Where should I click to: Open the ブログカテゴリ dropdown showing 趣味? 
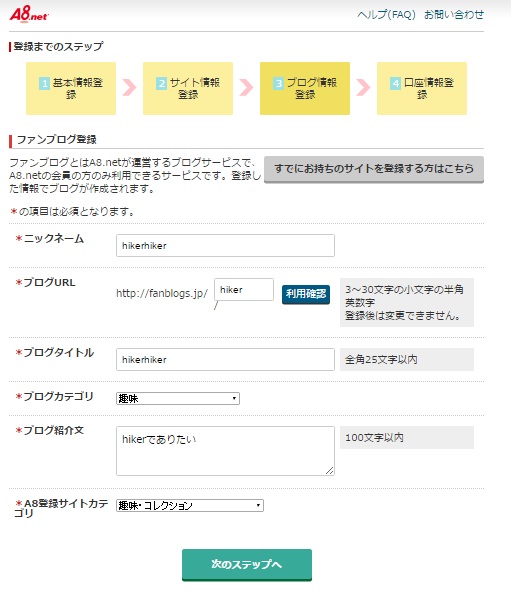pos(178,398)
